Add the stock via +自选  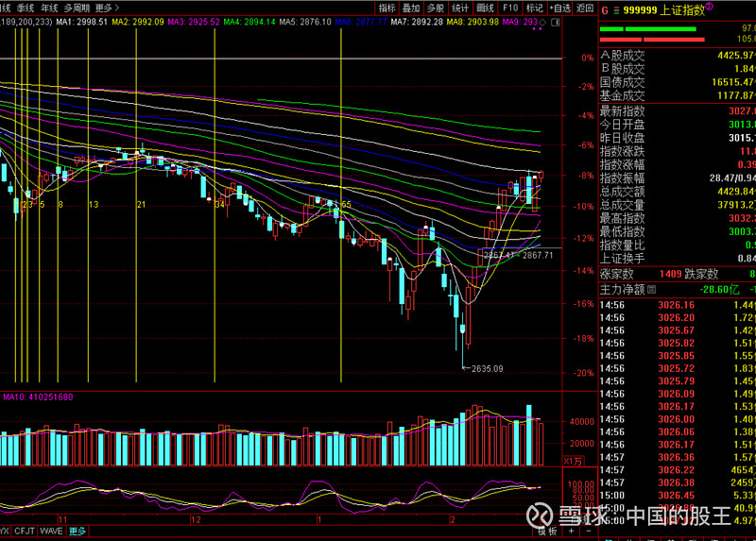(559, 8)
